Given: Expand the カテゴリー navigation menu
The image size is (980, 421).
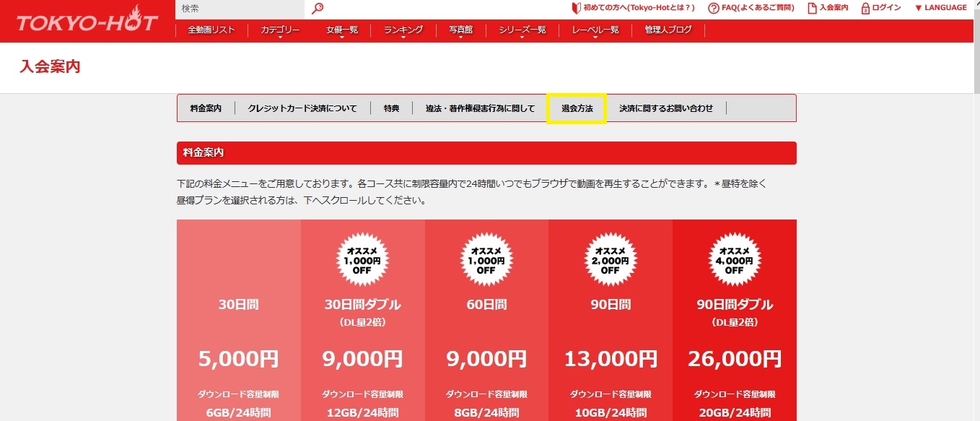Looking at the screenshot, I should (280, 30).
